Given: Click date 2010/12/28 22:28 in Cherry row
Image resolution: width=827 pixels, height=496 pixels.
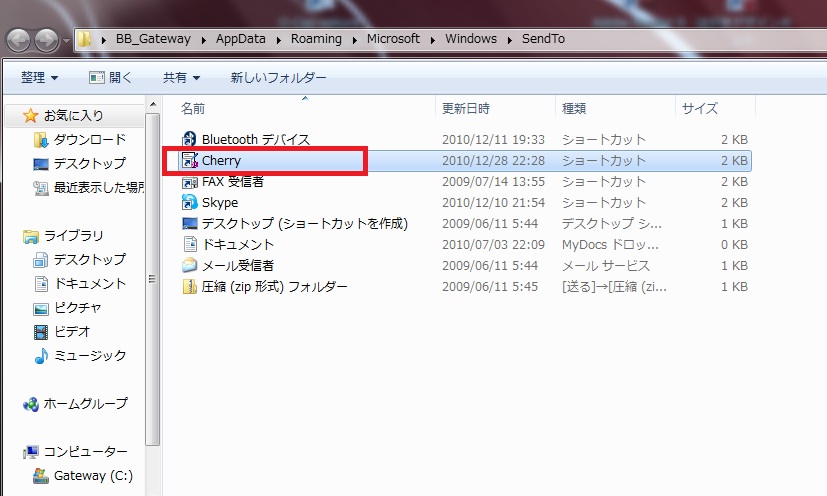Looking at the screenshot, I should [493, 160].
